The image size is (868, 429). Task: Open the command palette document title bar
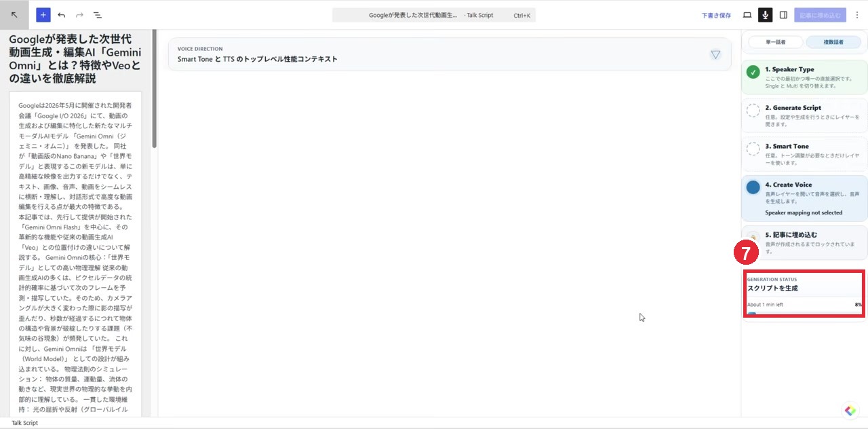click(x=434, y=15)
